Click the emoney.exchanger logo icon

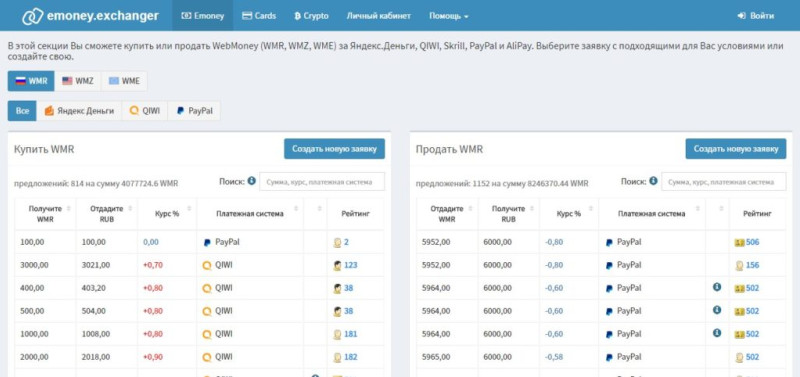tap(32, 16)
